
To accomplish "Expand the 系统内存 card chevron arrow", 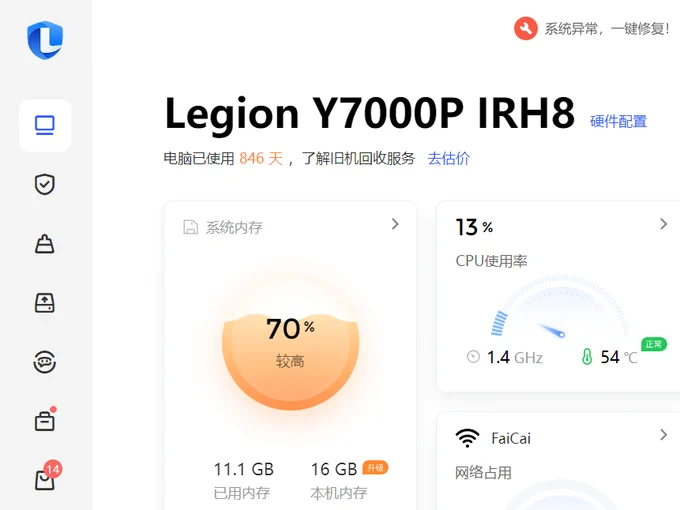I will [395, 224].
